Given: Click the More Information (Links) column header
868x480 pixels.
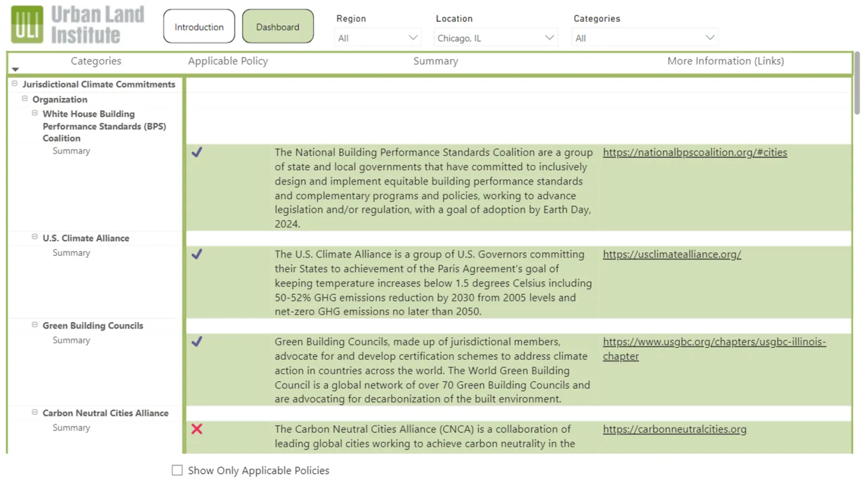Looking at the screenshot, I should click(x=726, y=61).
